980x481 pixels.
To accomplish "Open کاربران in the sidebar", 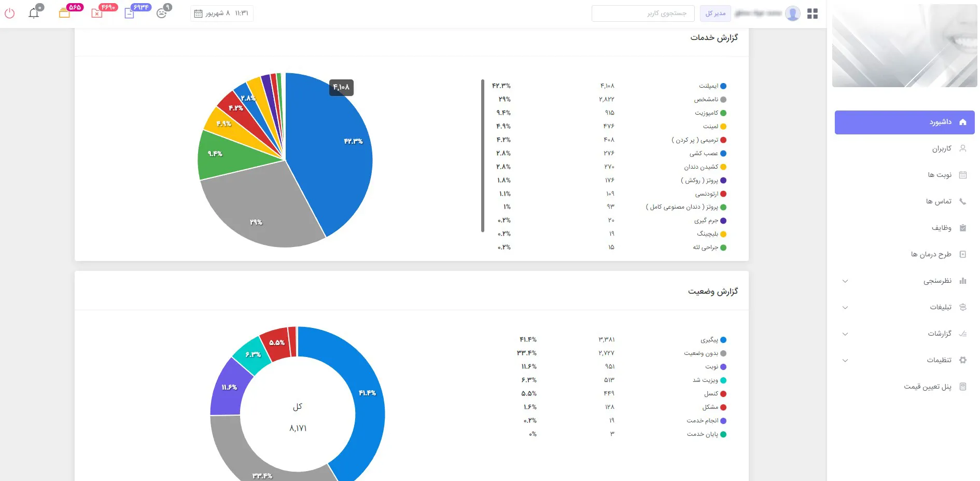I will click(x=942, y=149).
